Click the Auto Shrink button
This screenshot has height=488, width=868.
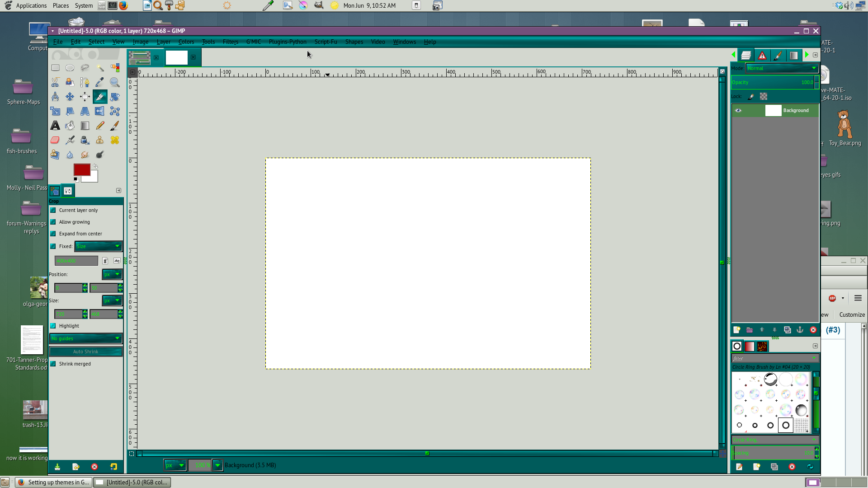(86, 352)
